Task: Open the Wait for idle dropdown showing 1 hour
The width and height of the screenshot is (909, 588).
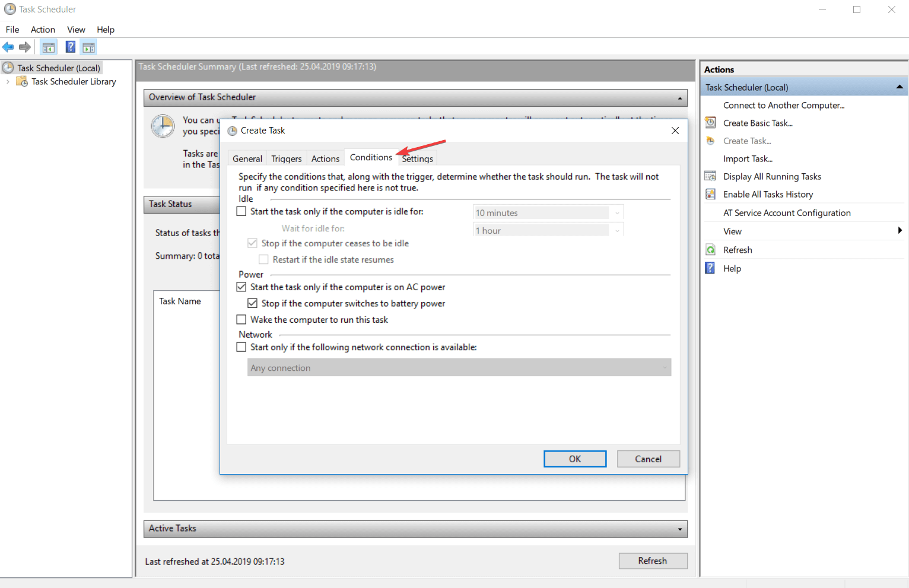Action: click(617, 230)
